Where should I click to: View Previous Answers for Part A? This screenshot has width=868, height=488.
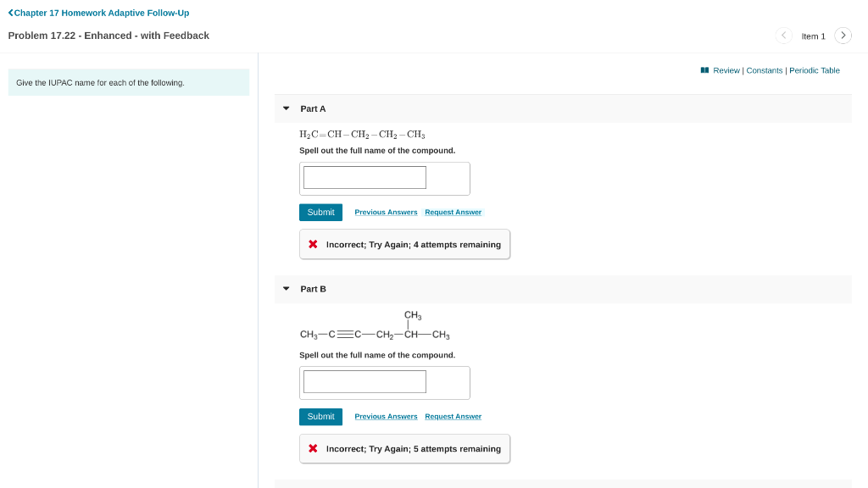pyautogui.click(x=386, y=212)
